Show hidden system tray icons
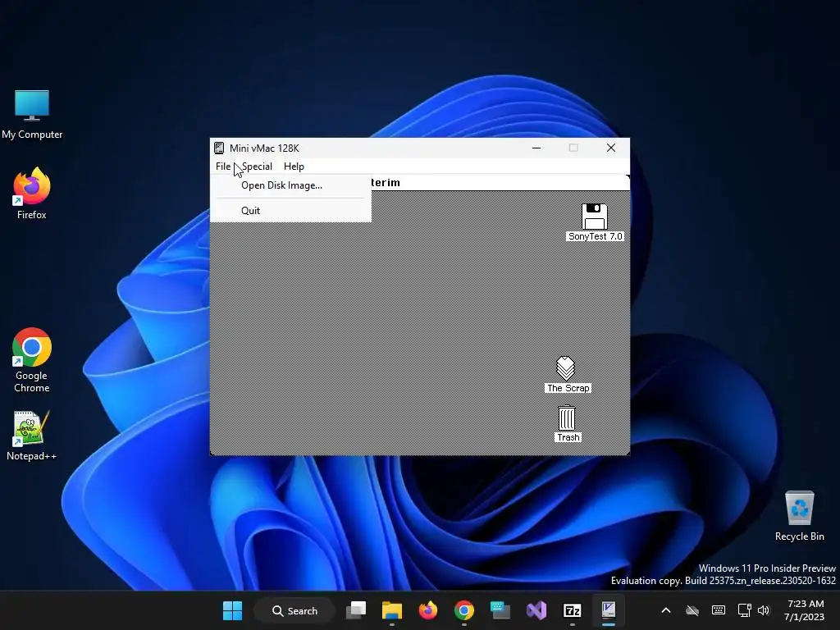Screen dimensions: 840x630 click(x=666, y=610)
